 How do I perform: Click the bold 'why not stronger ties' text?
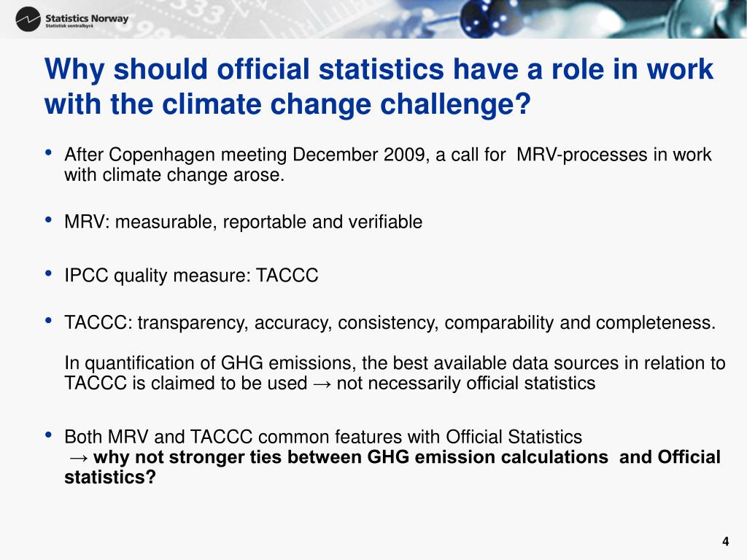[392, 467]
